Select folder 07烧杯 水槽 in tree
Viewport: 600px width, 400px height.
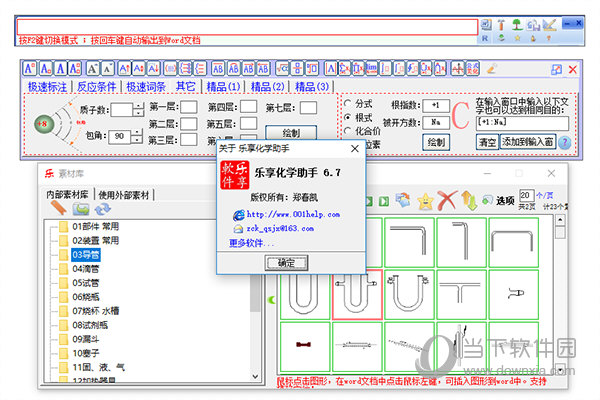pyautogui.click(x=96, y=311)
